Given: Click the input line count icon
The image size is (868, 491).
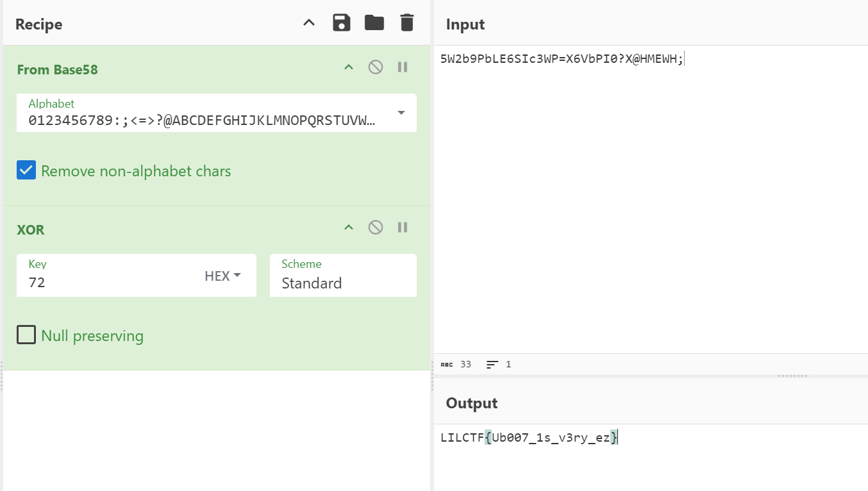Looking at the screenshot, I should coord(492,364).
